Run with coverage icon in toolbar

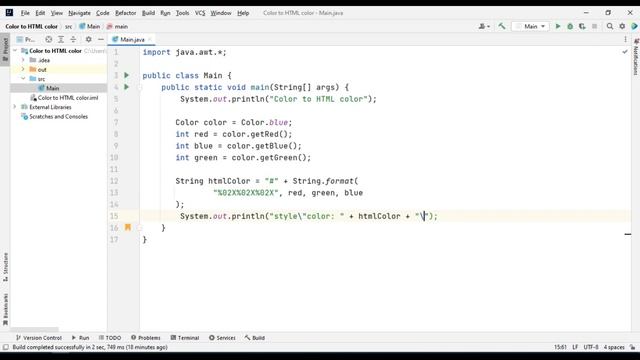(x=582, y=26)
